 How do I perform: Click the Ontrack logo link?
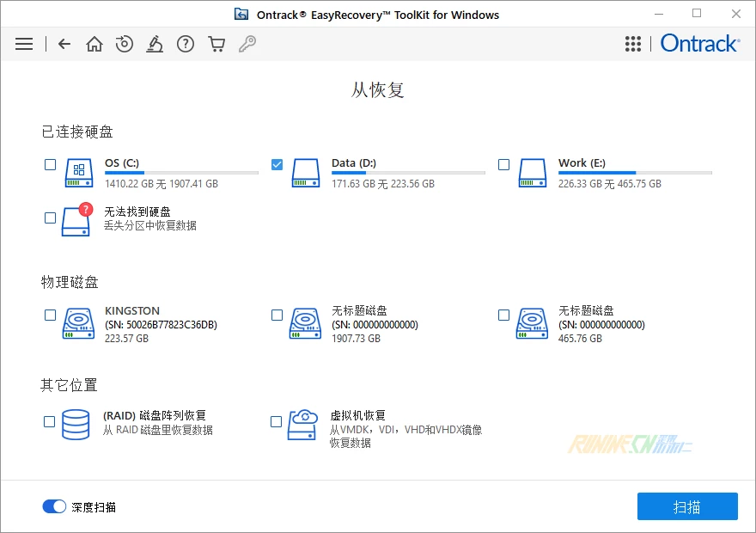click(x=699, y=44)
